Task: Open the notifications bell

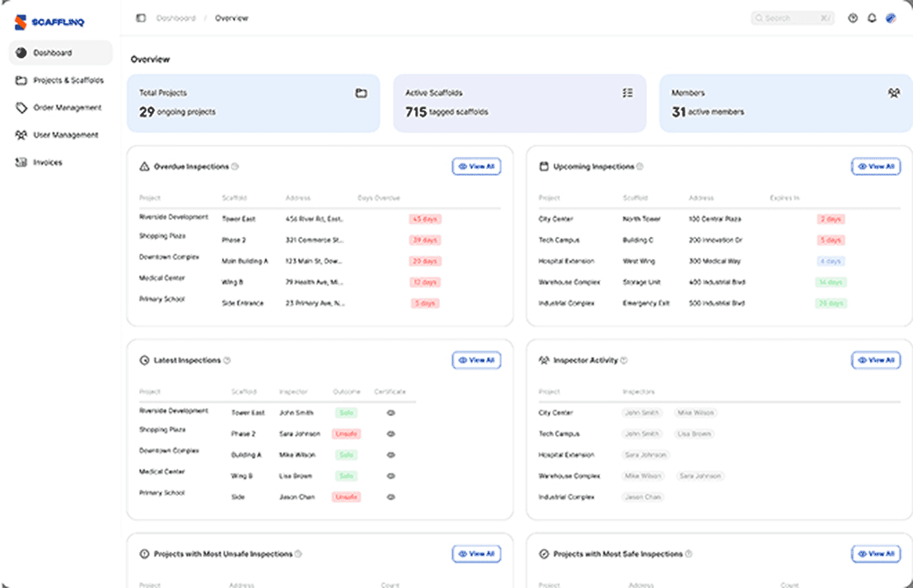Action: point(872,19)
